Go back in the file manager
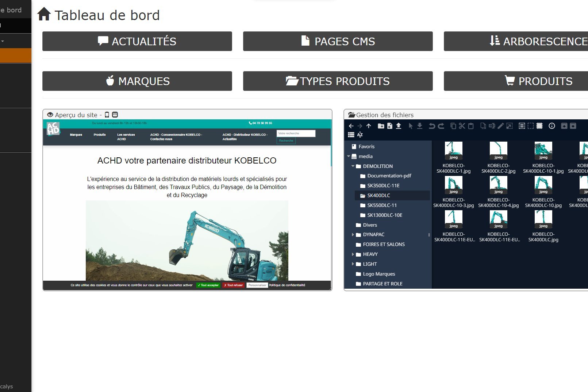 coord(351,126)
